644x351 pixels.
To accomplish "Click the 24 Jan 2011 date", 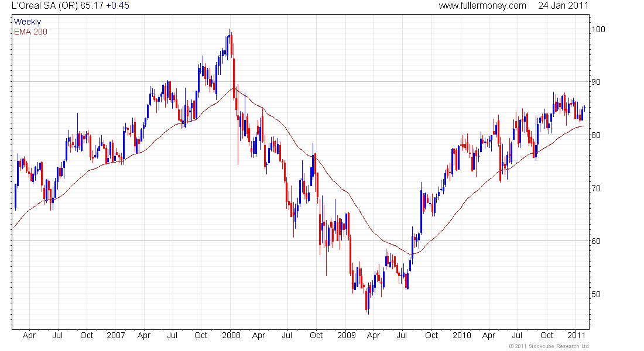I will (563, 6).
